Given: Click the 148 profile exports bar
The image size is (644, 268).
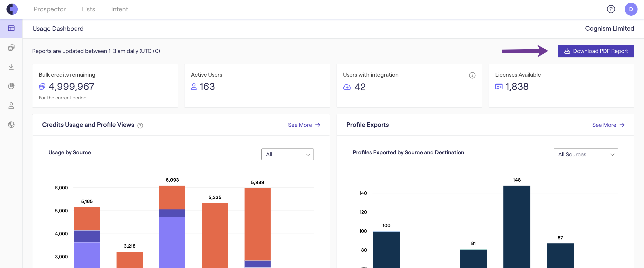Looking at the screenshot, I should (x=517, y=226).
